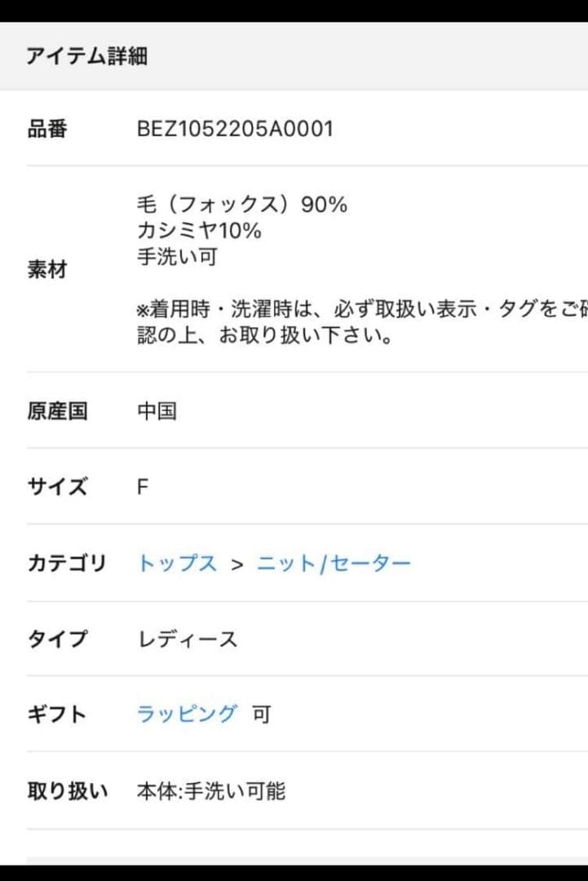
Task: Click the 毛（フォックス）90% material text
Action: point(242,206)
